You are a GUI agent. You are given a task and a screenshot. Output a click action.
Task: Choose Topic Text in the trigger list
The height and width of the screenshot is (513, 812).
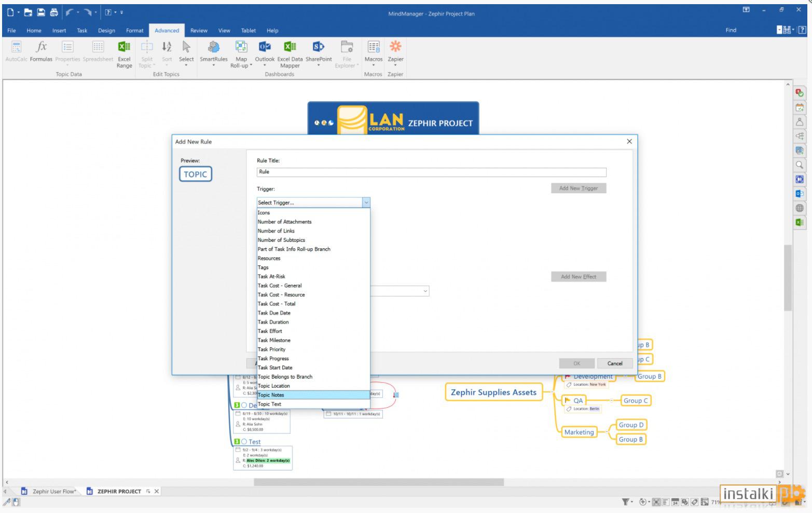click(313, 404)
